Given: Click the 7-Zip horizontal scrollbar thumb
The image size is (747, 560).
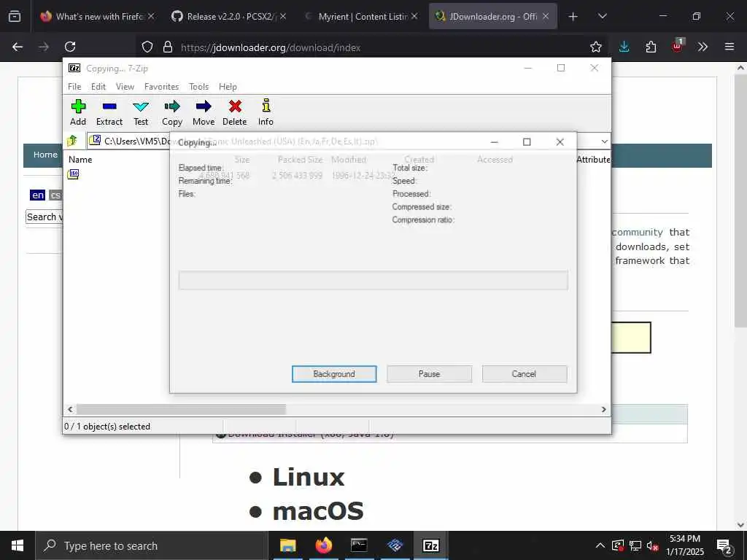Looking at the screenshot, I should pyautogui.click(x=181, y=410).
